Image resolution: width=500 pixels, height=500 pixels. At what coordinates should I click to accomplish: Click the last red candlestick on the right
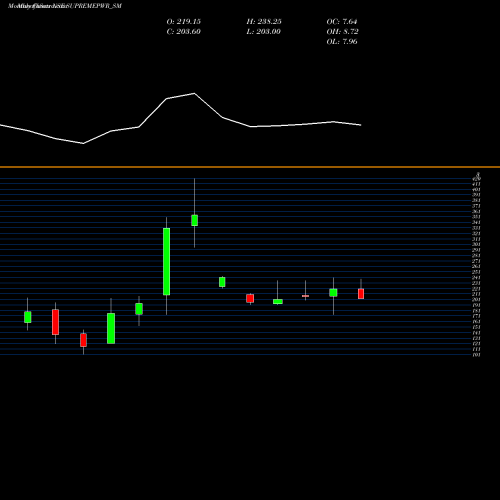point(361,294)
